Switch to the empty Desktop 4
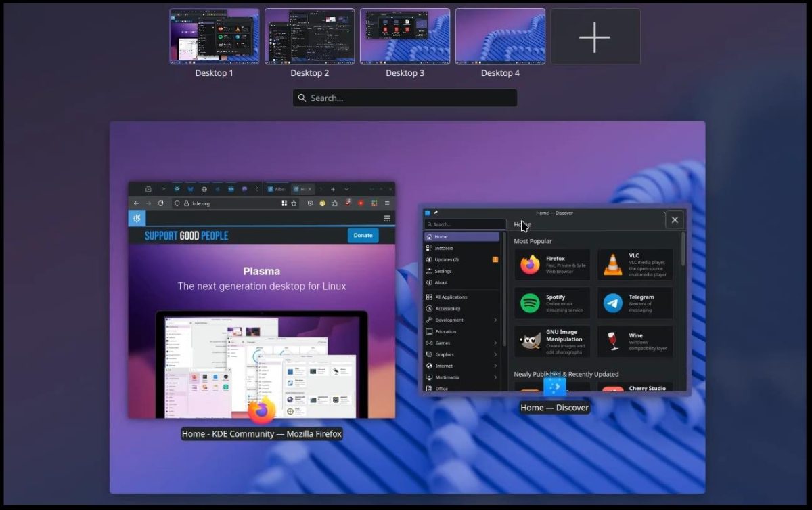 pos(500,36)
